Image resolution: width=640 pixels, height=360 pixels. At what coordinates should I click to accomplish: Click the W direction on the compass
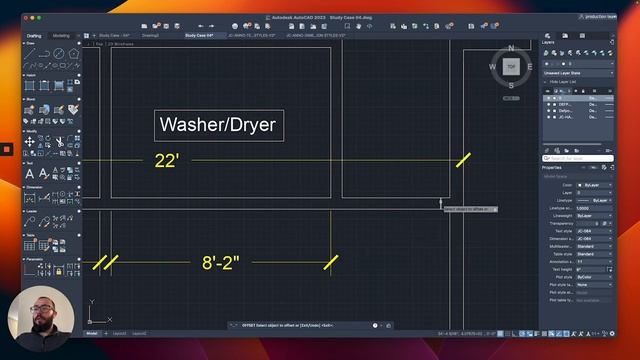[493, 67]
